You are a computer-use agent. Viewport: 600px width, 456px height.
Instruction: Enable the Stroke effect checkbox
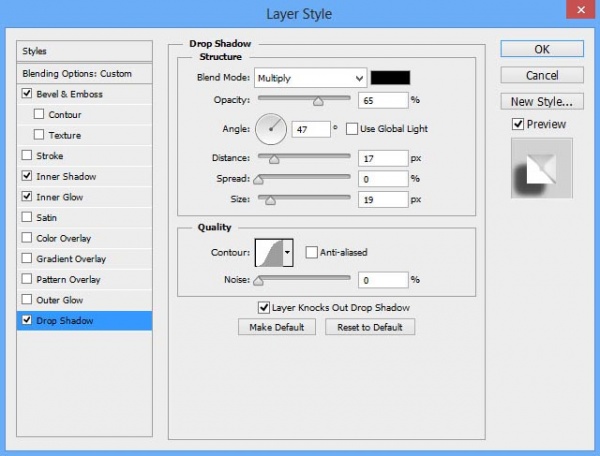pyautogui.click(x=27, y=155)
